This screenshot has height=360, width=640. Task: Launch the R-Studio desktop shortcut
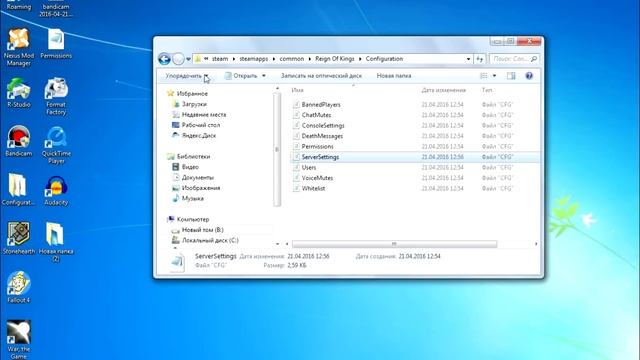pyautogui.click(x=19, y=92)
